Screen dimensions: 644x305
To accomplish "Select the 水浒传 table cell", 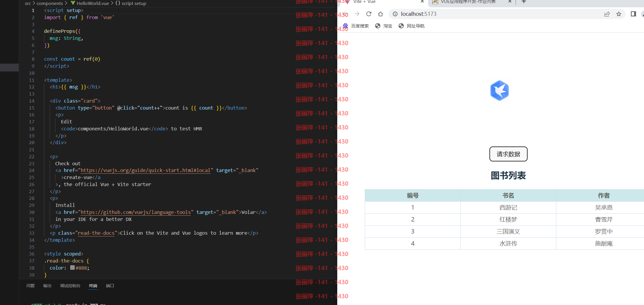I will pos(508,243).
